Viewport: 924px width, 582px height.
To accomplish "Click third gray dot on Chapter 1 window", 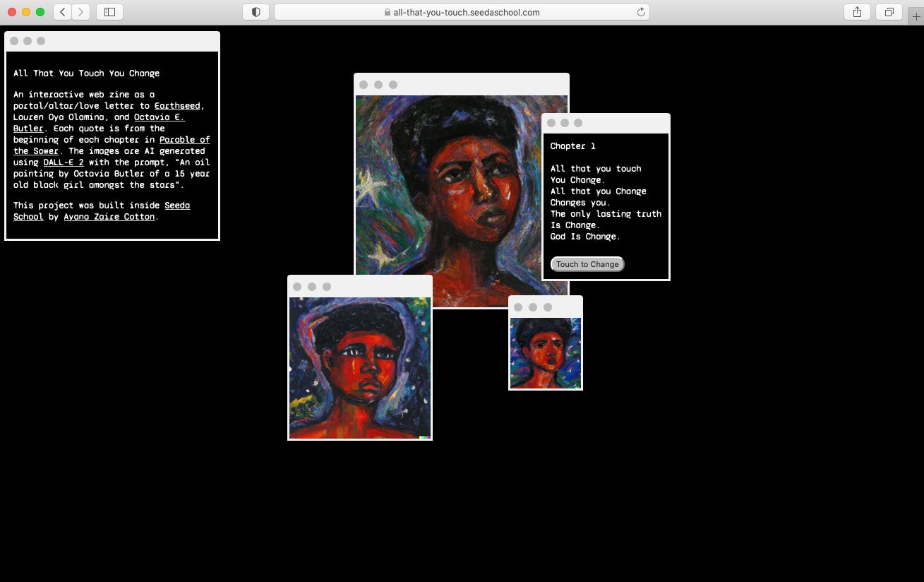I will coord(578,123).
